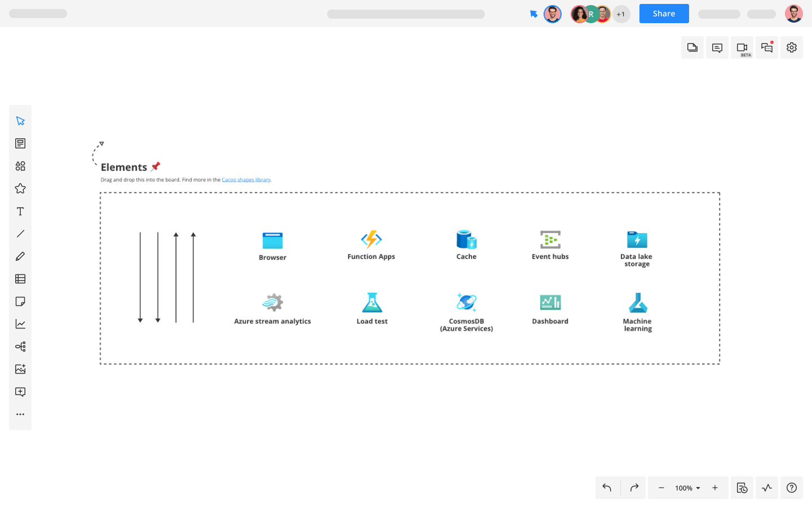Open the 100% zoom level dropdown
Image resolution: width=812 pixels, height=508 pixels.
(x=687, y=488)
